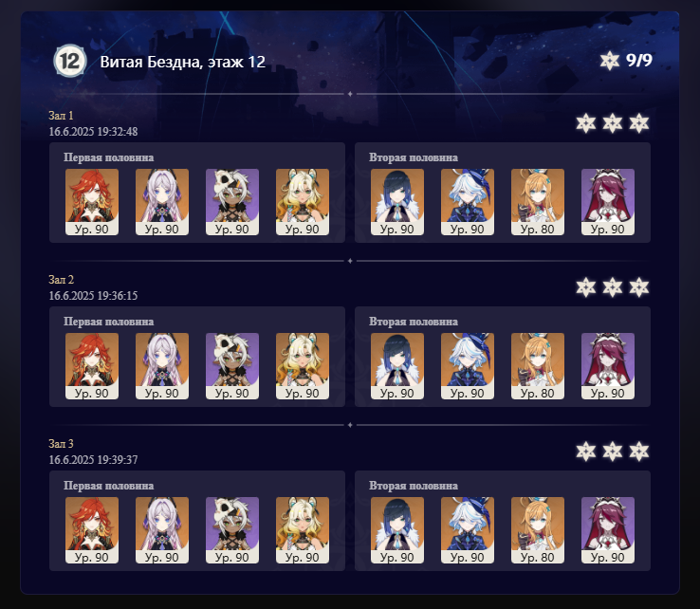Click the first star of Зал 1
700x609 pixels.
coord(586,123)
